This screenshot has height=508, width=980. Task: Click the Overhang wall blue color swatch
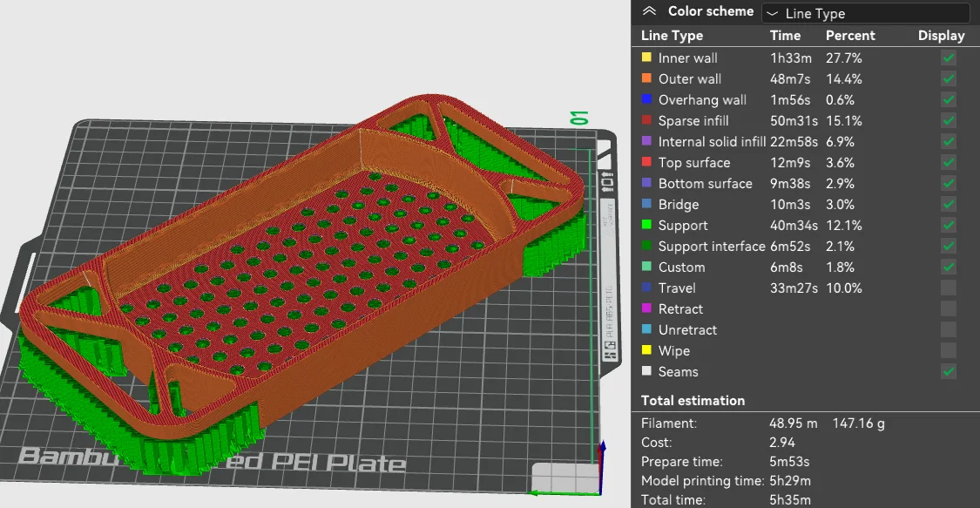[x=646, y=99]
